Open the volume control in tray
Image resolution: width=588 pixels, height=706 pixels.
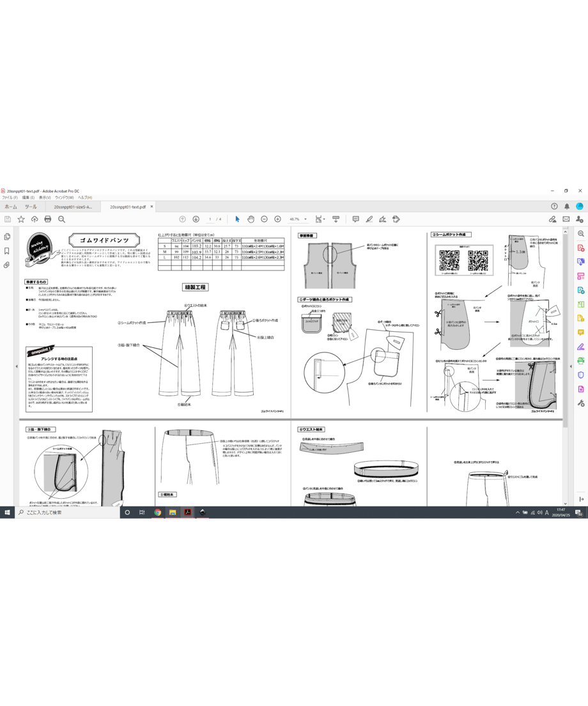click(539, 512)
